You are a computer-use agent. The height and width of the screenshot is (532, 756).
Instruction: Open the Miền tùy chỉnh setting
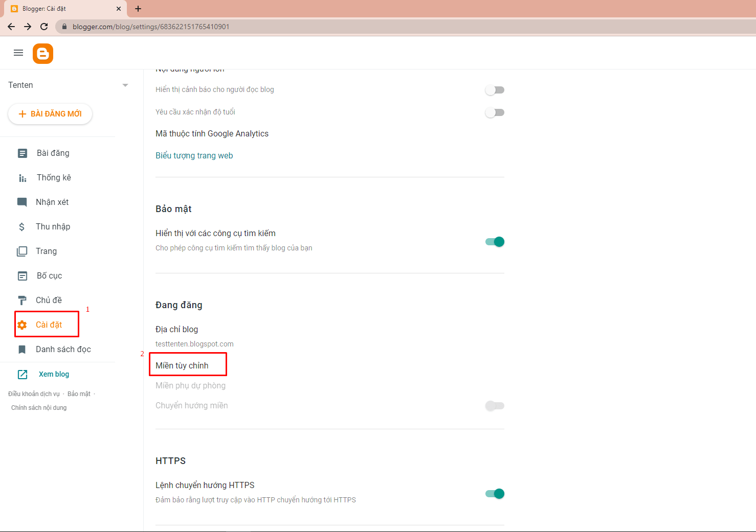click(182, 366)
